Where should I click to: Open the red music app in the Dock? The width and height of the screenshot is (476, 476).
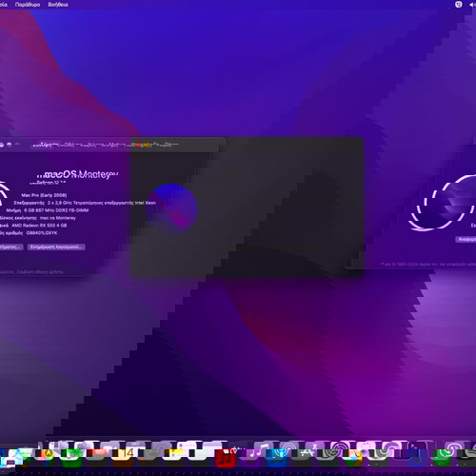226,458
